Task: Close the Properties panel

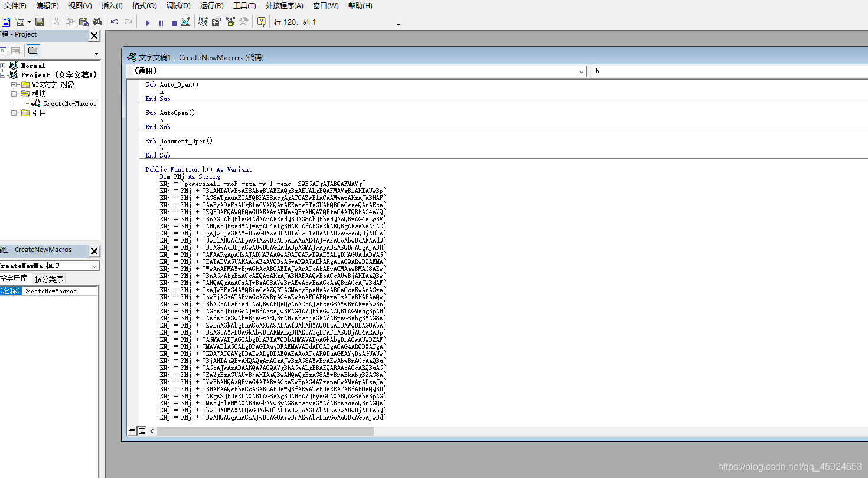Action: coord(94,251)
